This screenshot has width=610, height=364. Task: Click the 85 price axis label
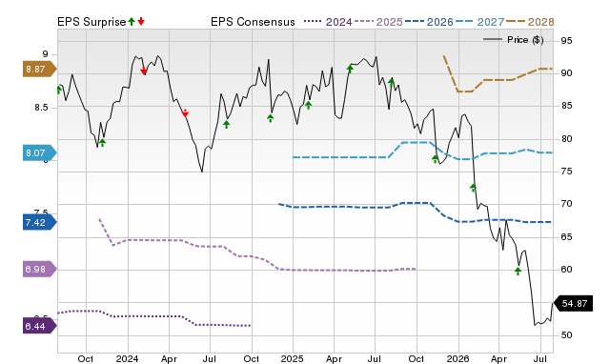tap(566, 106)
